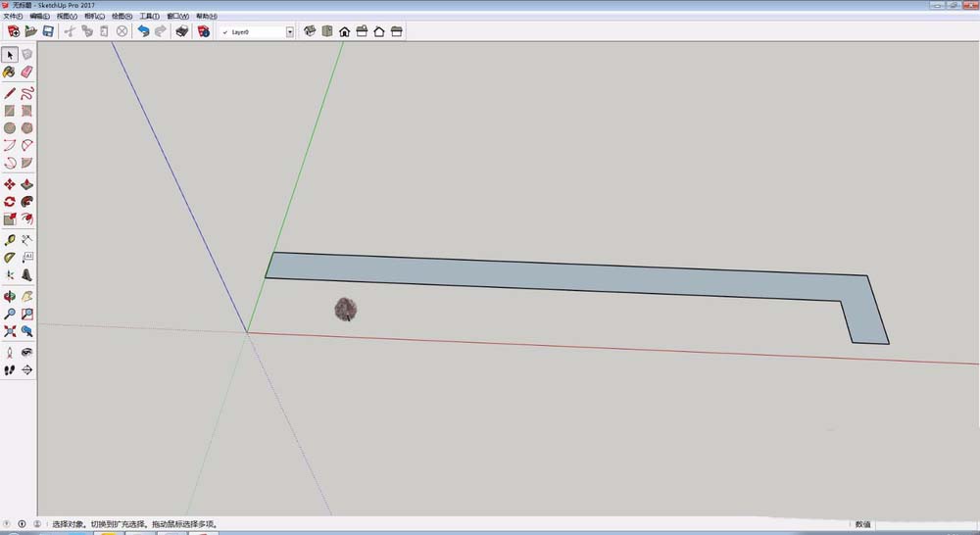Select the Zoom Extents tool
The width and height of the screenshot is (980, 535).
coord(10,332)
